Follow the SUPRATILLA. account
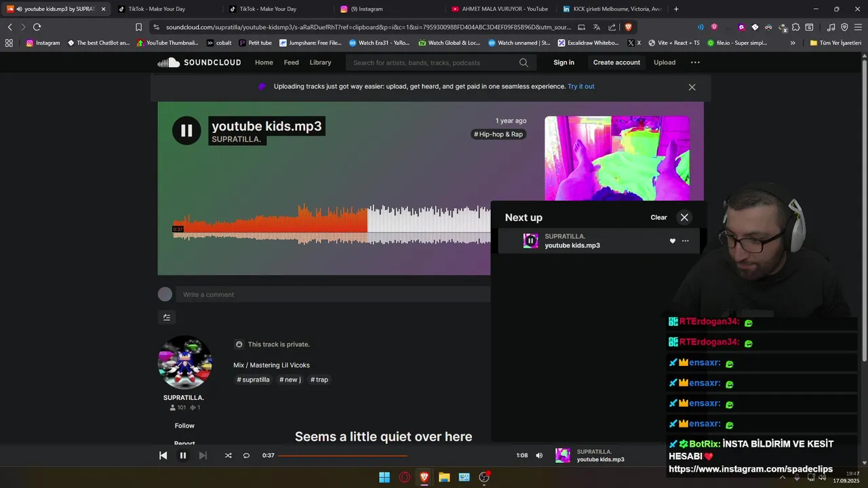The width and height of the screenshot is (868, 488). (x=184, y=426)
